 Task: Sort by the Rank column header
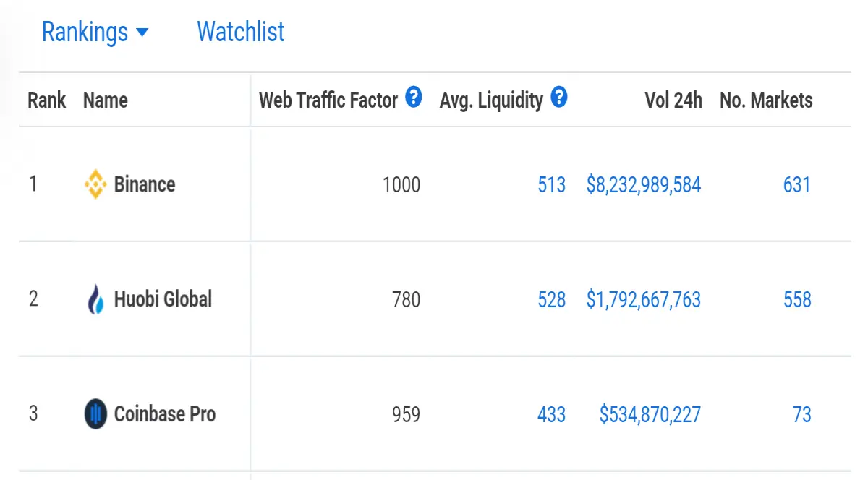pyautogui.click(x=47, y=100)
